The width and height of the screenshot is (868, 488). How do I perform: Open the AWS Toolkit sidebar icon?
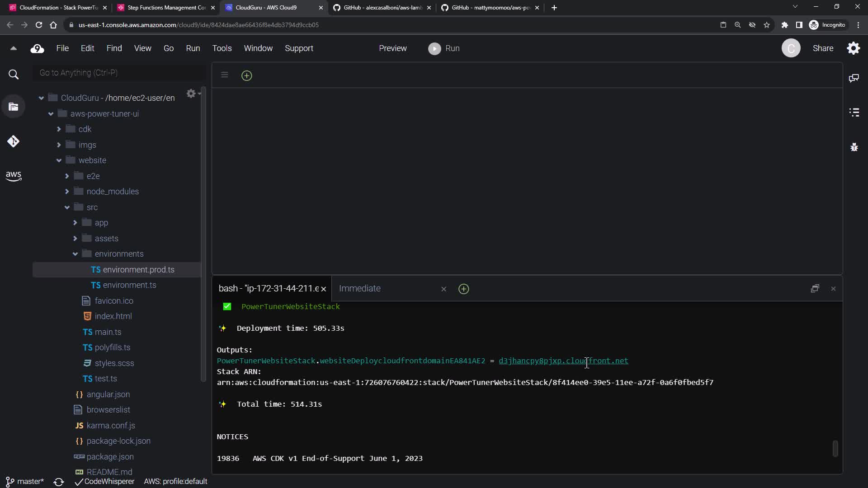[x=13, y=176]
